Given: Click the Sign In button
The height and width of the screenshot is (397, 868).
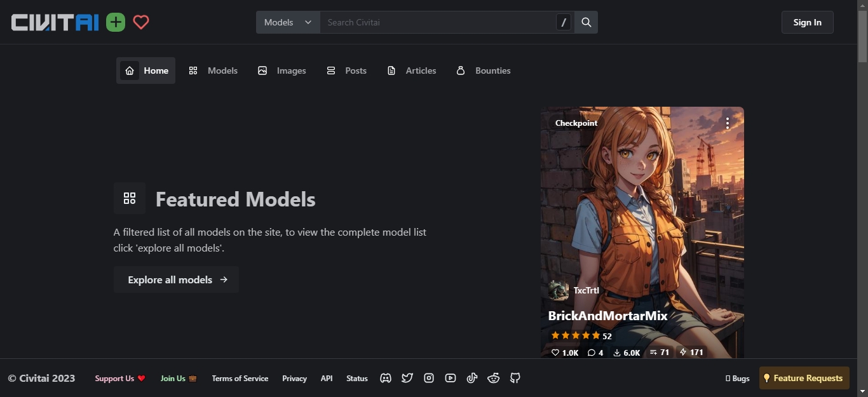Looking at the screenshot, I should coord(807,22).
